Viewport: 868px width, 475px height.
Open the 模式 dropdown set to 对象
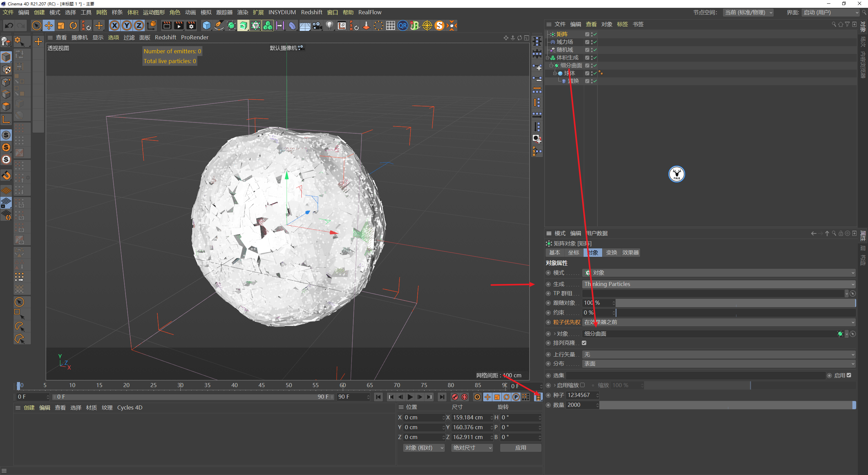coord(719,273)
